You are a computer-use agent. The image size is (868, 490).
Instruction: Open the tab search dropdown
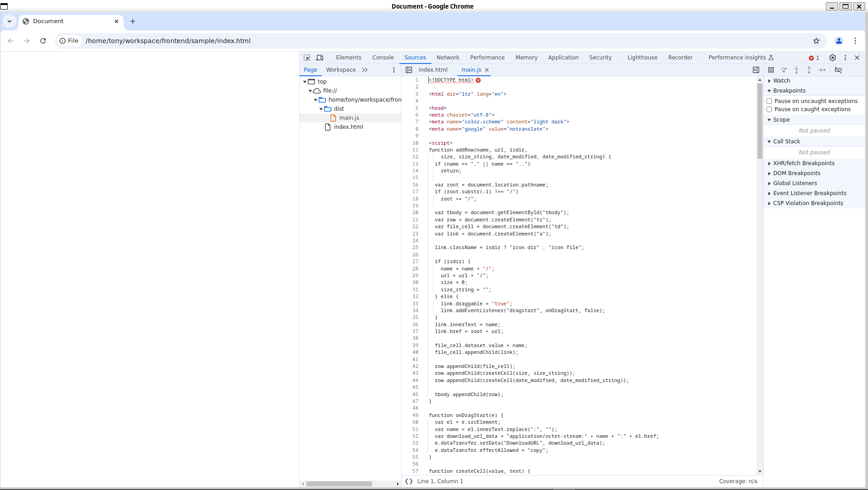[10, 21]
